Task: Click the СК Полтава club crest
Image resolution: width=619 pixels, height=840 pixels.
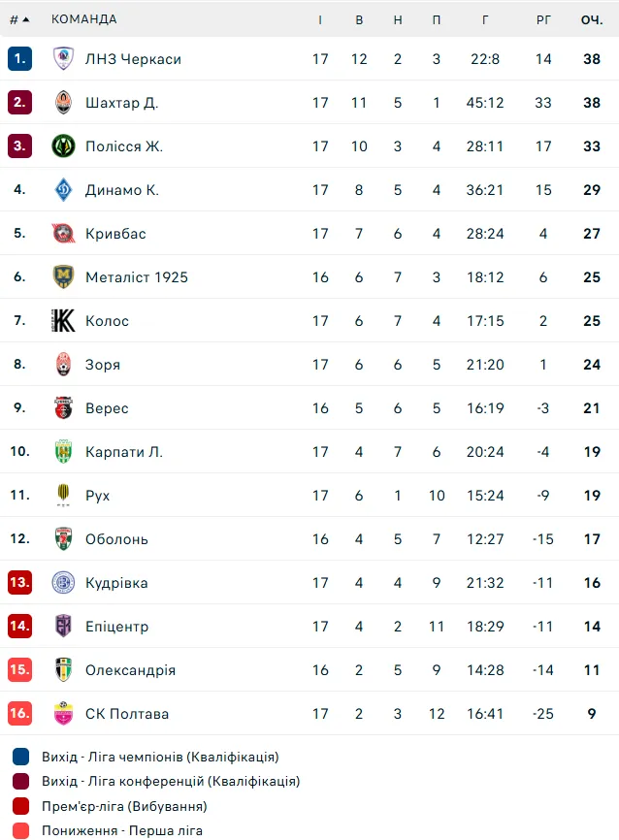Action: (63, 714)
